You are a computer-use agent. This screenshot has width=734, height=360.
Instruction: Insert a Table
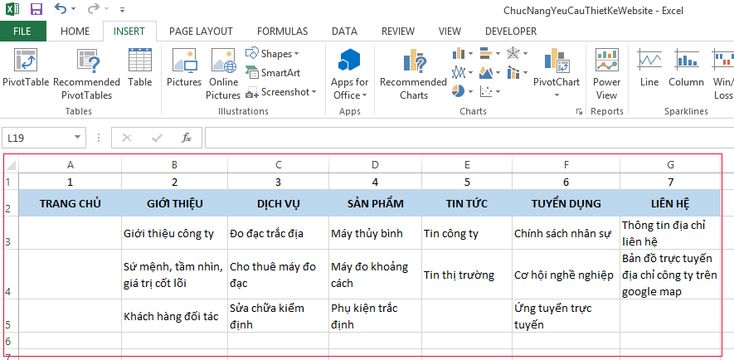pos(140,68)
